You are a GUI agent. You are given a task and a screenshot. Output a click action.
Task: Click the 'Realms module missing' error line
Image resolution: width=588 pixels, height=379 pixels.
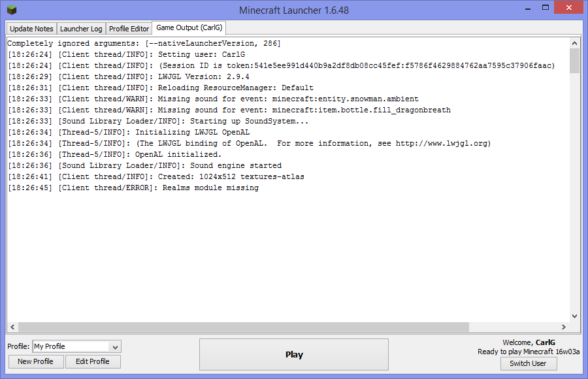pyautogui.click(x=133, y=188)
